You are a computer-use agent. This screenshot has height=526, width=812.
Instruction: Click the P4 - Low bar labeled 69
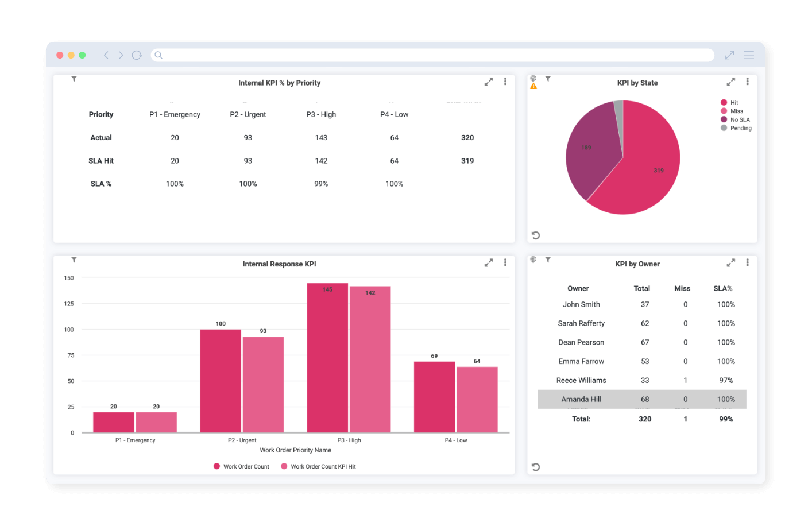pos(435,397)
